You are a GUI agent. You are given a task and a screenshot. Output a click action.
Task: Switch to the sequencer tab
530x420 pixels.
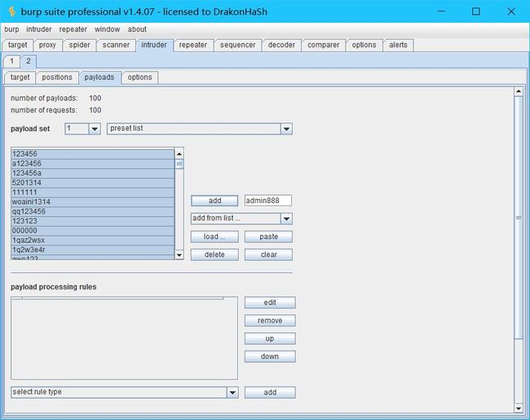(237, 45)
